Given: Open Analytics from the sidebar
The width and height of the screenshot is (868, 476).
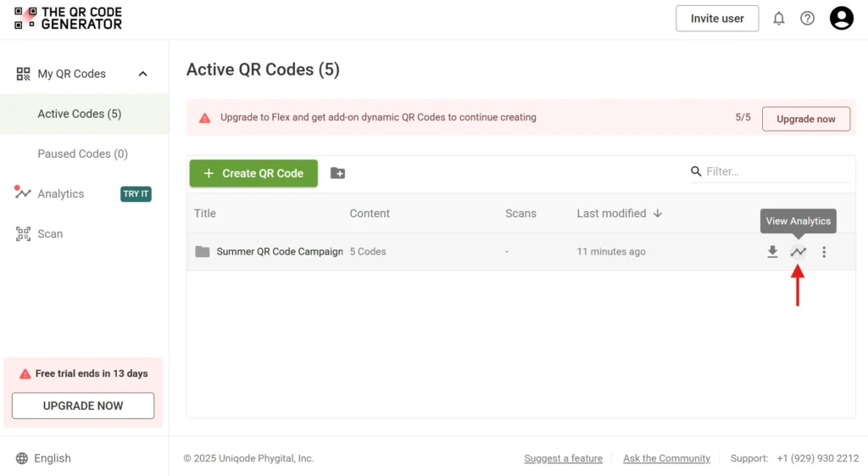Looking at the screenshot, I should pos(61,193).
